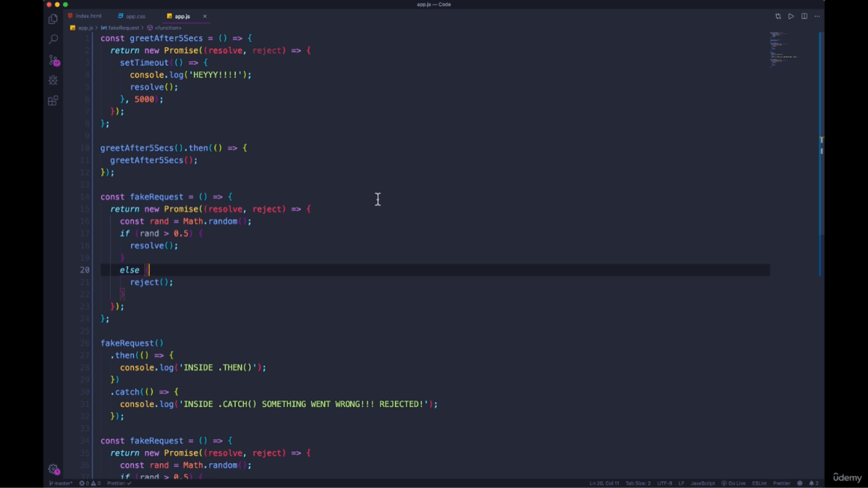
Task: Run the code with the play icon
Action: (x=791, y=16)
